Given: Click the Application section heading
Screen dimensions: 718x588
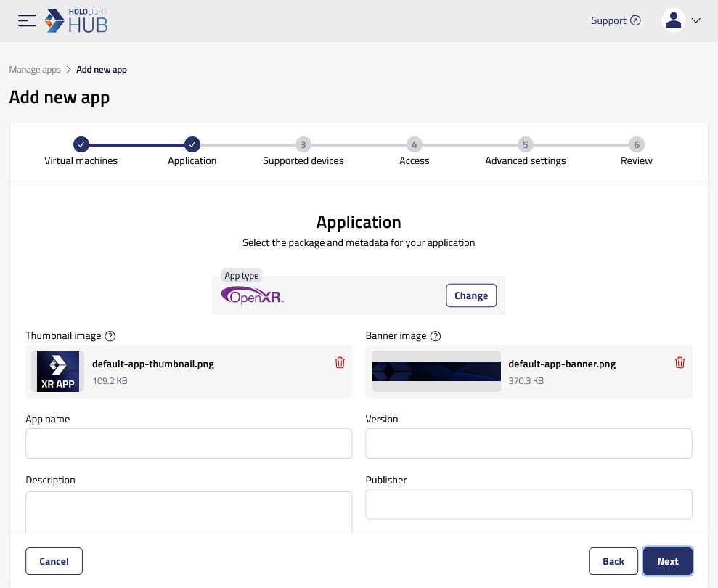Looking at the screenshot, I should pyautogui.click(x=359, y=223).
